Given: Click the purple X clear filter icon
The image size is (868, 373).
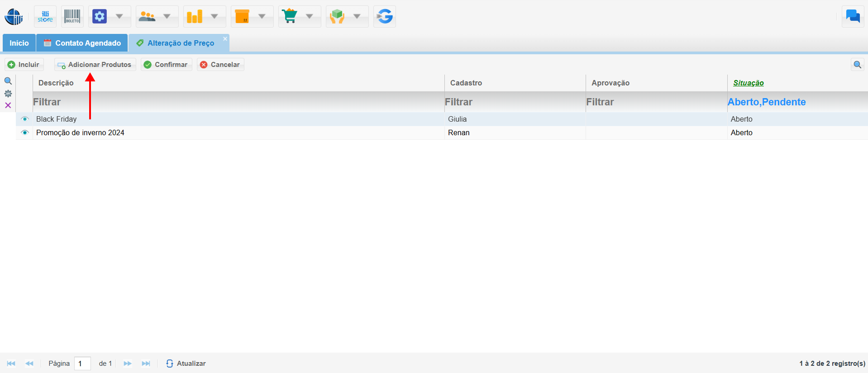Looking at the screenshot, I should tap(8, 105).
